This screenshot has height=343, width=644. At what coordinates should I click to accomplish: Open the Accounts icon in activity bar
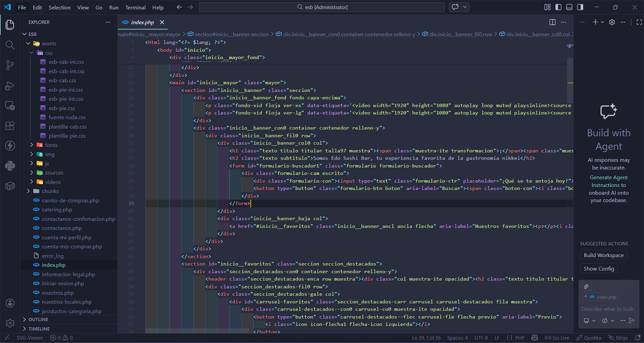10,303
